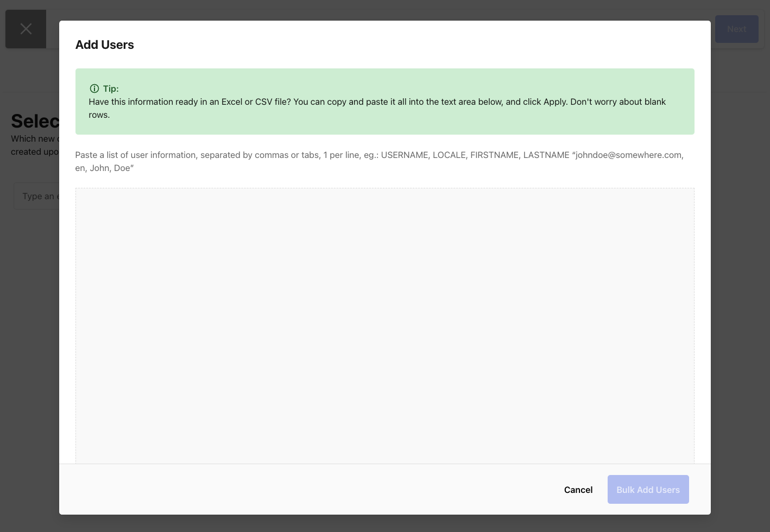Click inside the paste user list text area
770x532 pixels.
[x=384, y=326]
